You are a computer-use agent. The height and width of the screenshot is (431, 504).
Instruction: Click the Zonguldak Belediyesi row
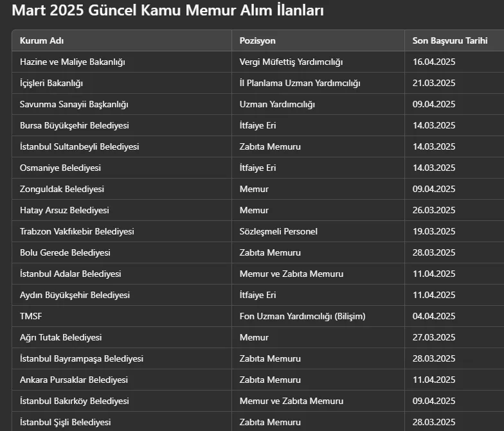pyautogui.click(x=258, y=189)
